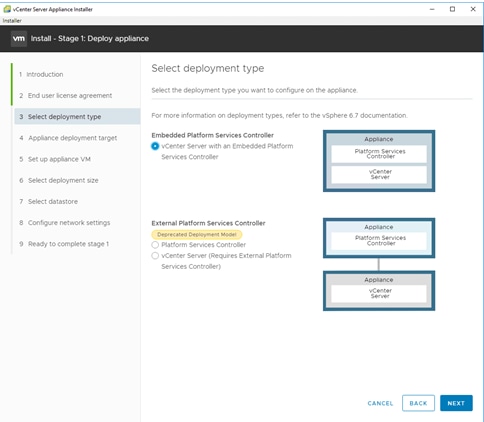Minimize the installer window
This screenshot has height=422, width=484.
coord(432,9)
